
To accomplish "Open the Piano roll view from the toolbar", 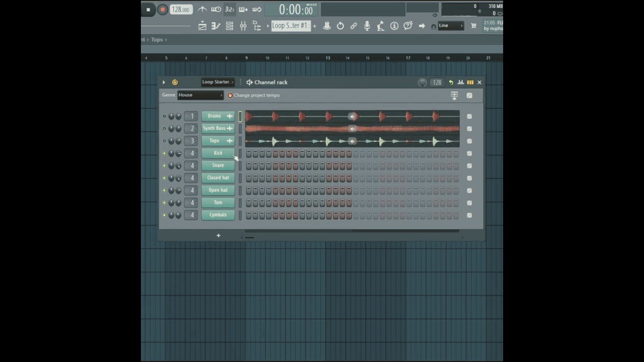I will [x=216, y=26].
